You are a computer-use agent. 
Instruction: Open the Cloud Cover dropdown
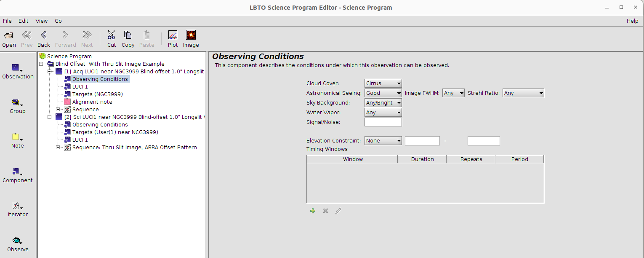[x=383, y=83]
